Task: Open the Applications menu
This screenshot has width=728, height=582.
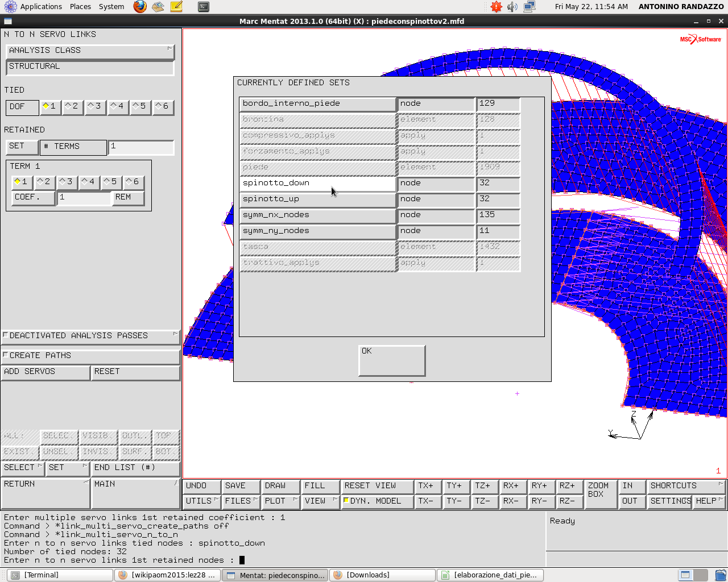Action: tap(41, 7)
